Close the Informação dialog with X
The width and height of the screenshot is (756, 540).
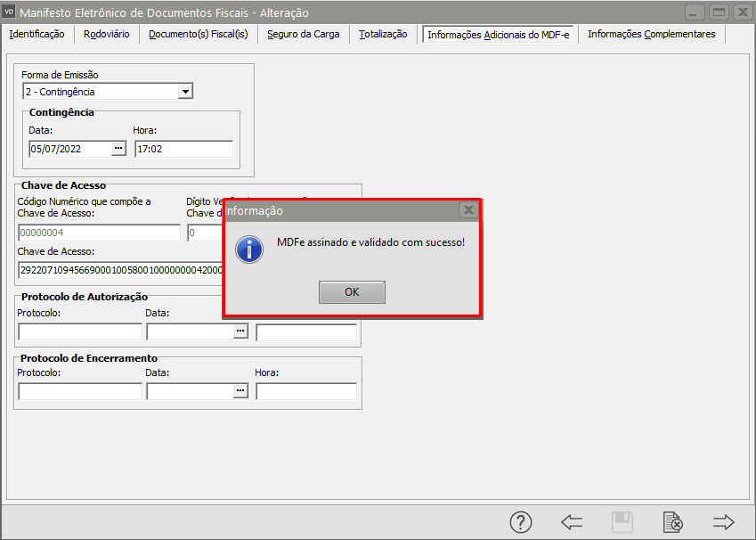click(468, 210)
